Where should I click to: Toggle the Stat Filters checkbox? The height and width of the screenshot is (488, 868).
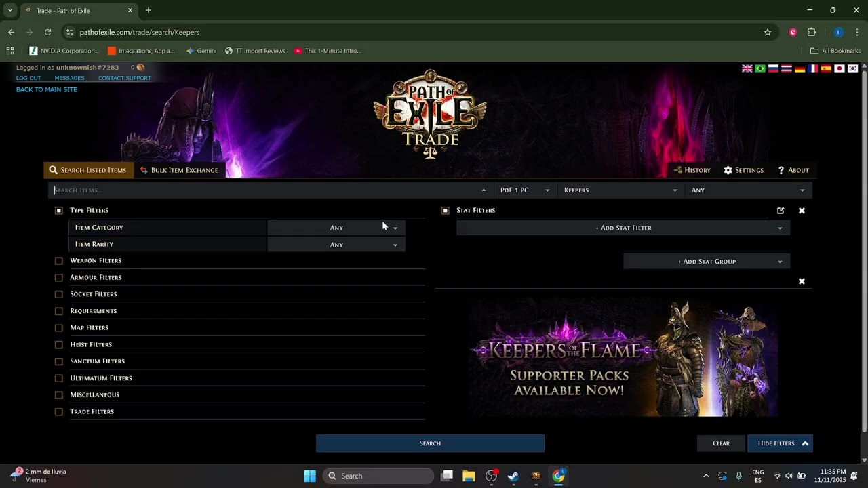point(446,211)
